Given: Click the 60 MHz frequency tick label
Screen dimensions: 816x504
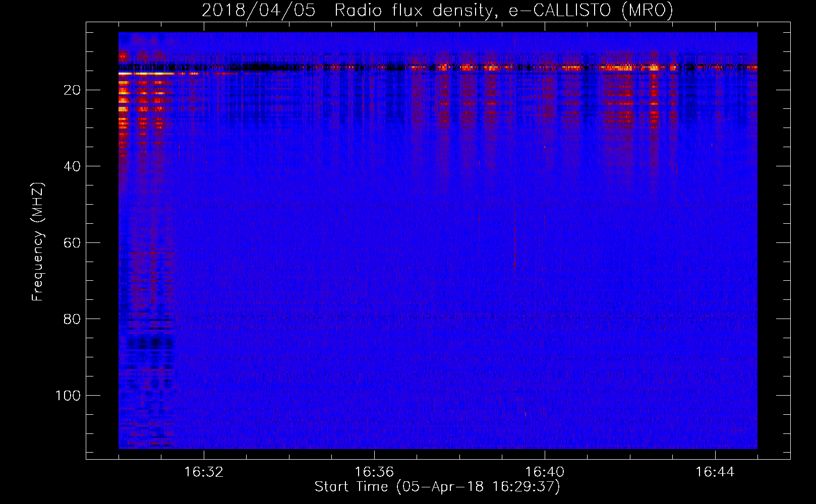Looking at the screenshot, I should click(72, 243).
